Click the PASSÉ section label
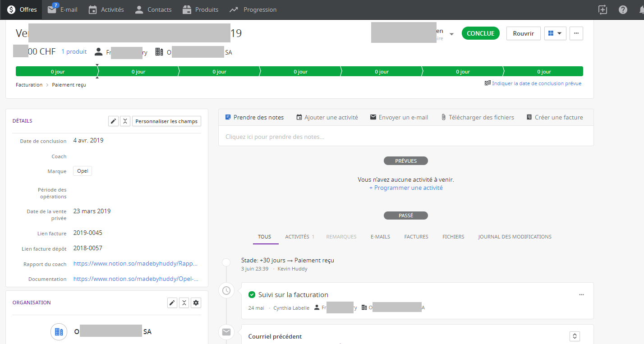 [x=406, y=216]
